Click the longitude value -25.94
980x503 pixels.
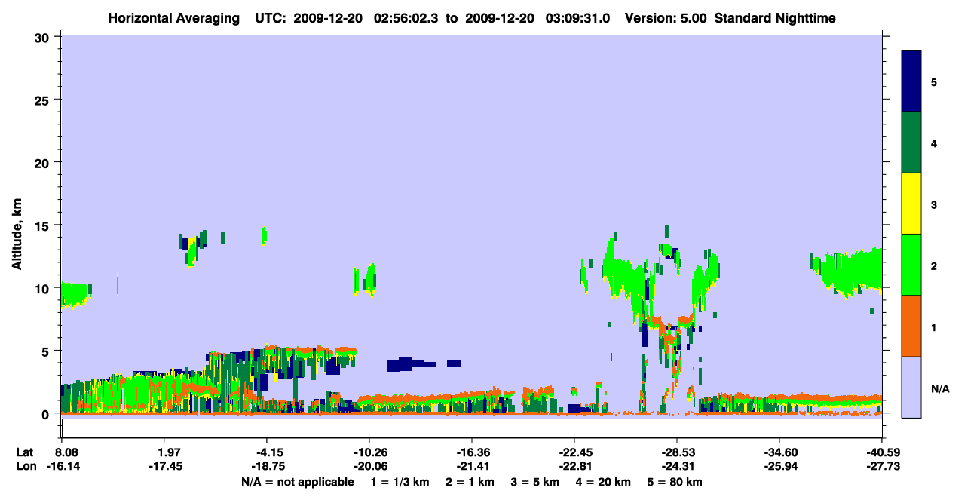pos(779,467)
